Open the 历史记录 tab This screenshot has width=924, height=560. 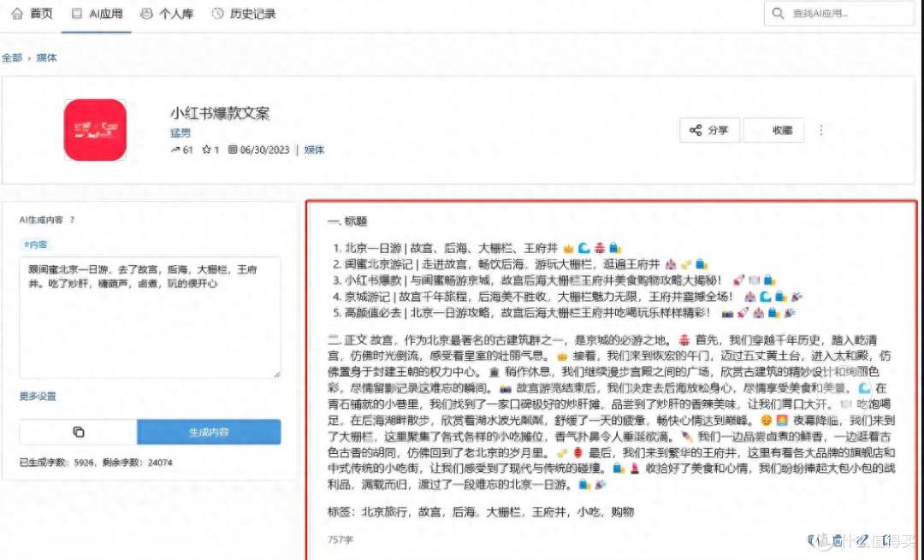[x=244, y=13]
